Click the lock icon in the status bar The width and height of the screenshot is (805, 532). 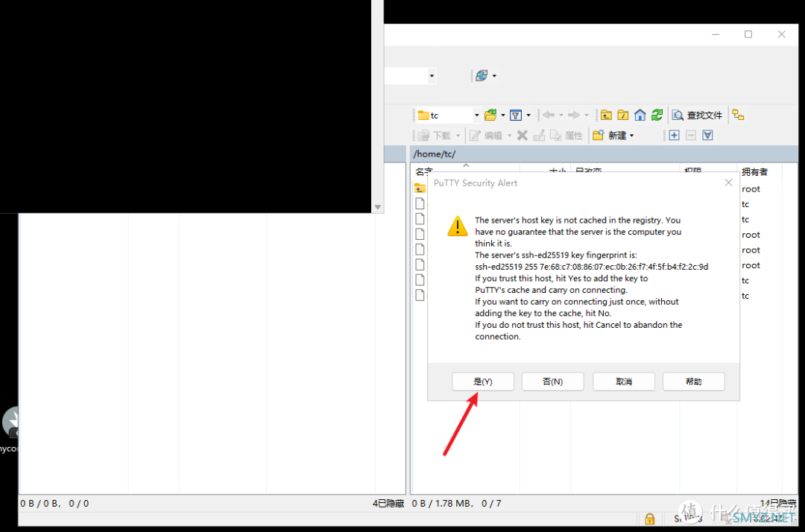tap(650, 519)
